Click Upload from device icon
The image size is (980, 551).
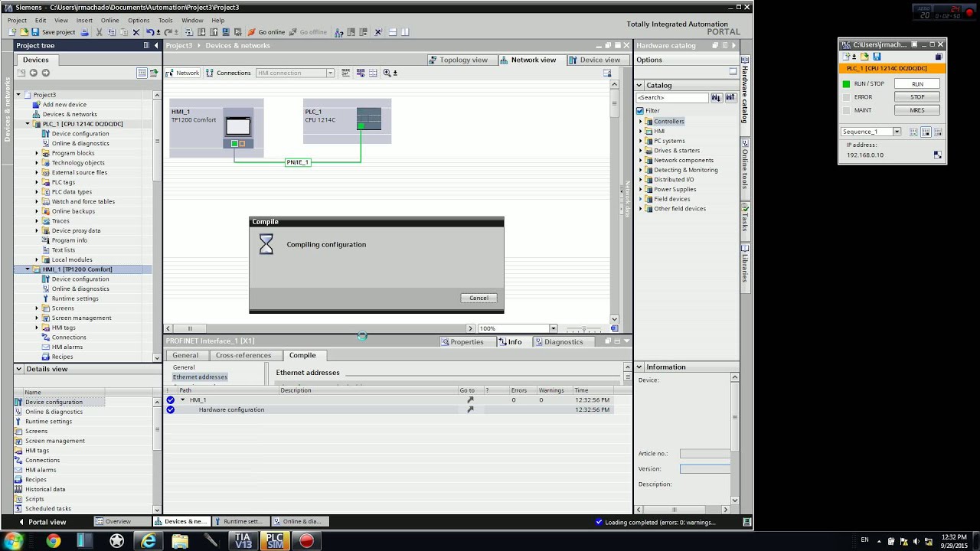click(214, 32)
